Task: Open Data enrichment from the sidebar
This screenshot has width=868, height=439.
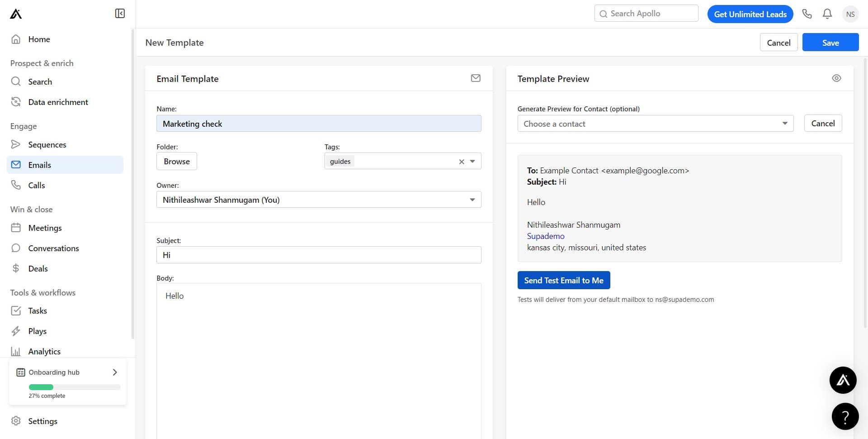Action: coord(58,102)
